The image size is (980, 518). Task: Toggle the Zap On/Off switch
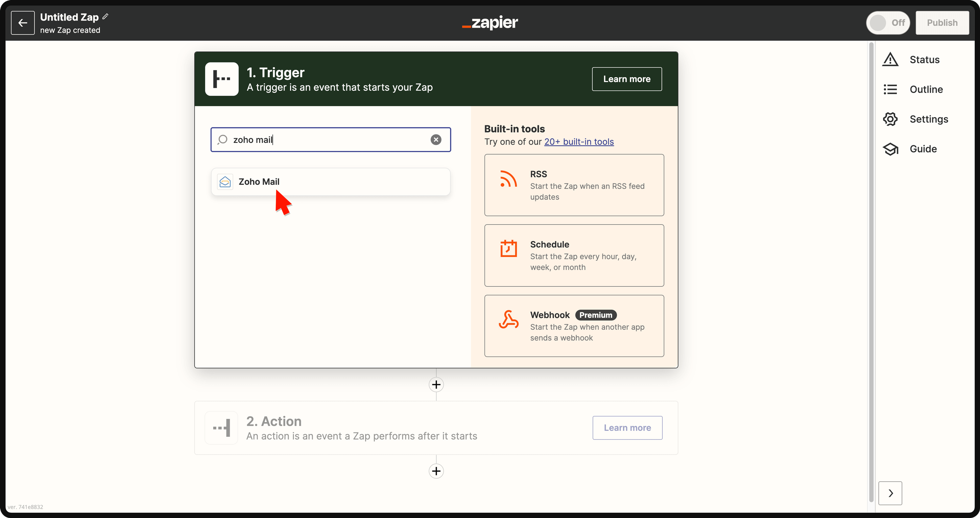(888, 23)
